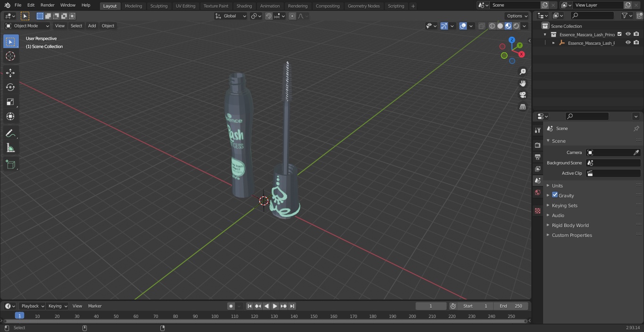Open the World properties tab
The height and width of the screenshot is (332, 644).
537,192
